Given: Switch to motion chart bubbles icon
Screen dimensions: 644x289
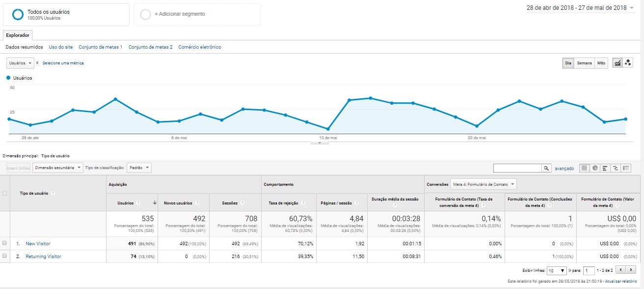Looking at the screenshot, I should coord(627,63).
